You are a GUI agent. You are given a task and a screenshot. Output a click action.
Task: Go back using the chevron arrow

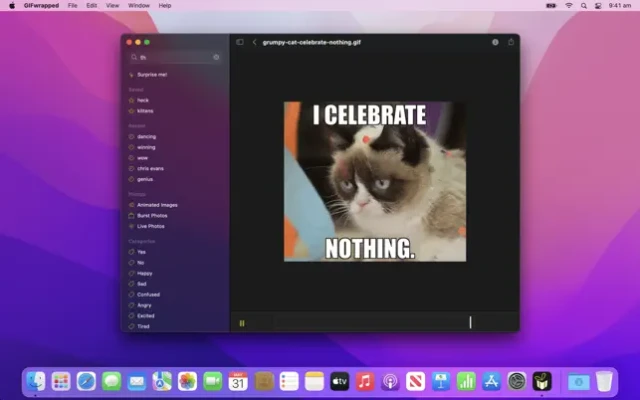click(x=254, y=42)
